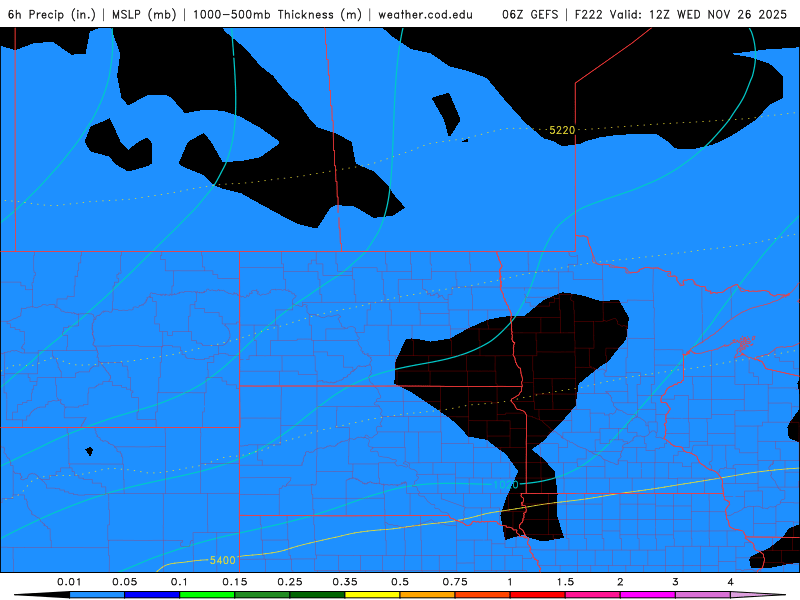Viewport: 800px width, 600px height.
Task: Click the '5400' thickness contour label
Action: tap(222, 560)
